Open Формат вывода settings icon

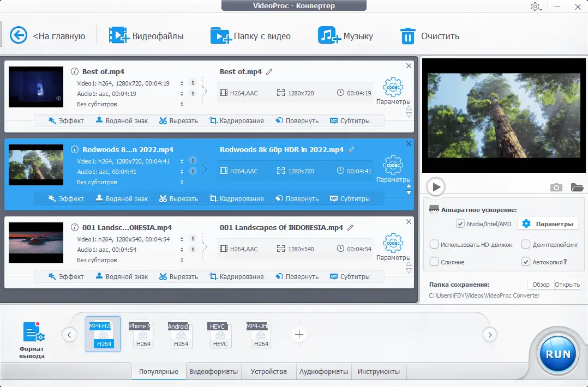(x=33, y=332)
